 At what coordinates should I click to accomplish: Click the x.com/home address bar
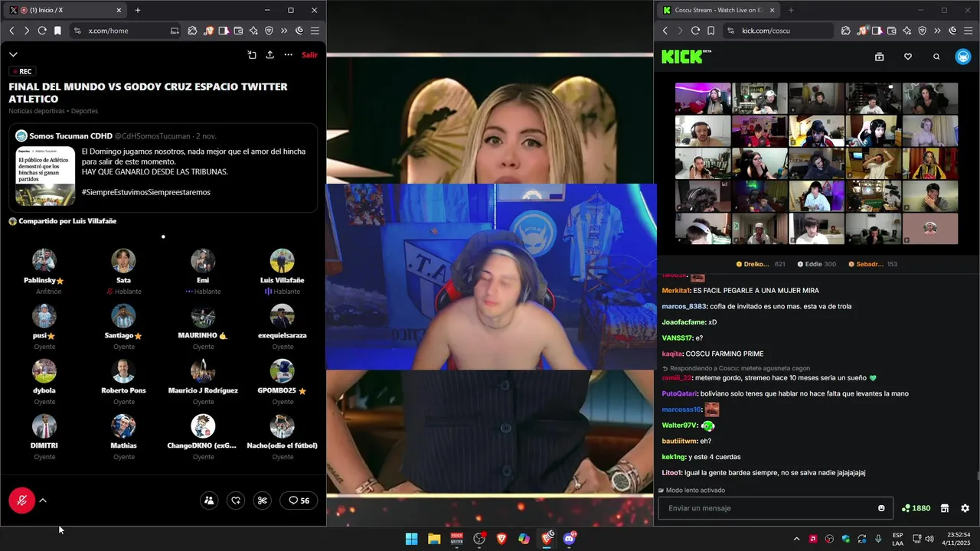tap(126, 31)
